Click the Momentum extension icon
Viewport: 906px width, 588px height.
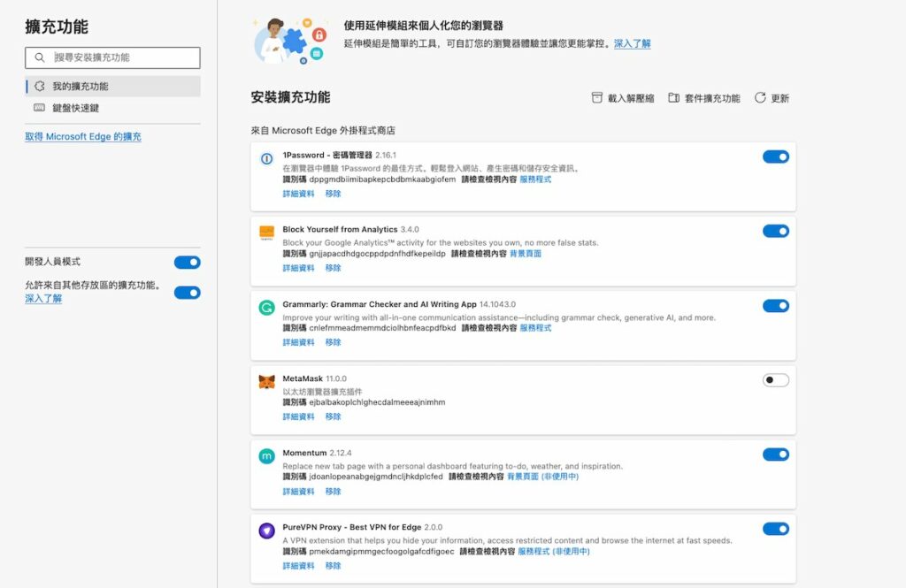(266, 456)
